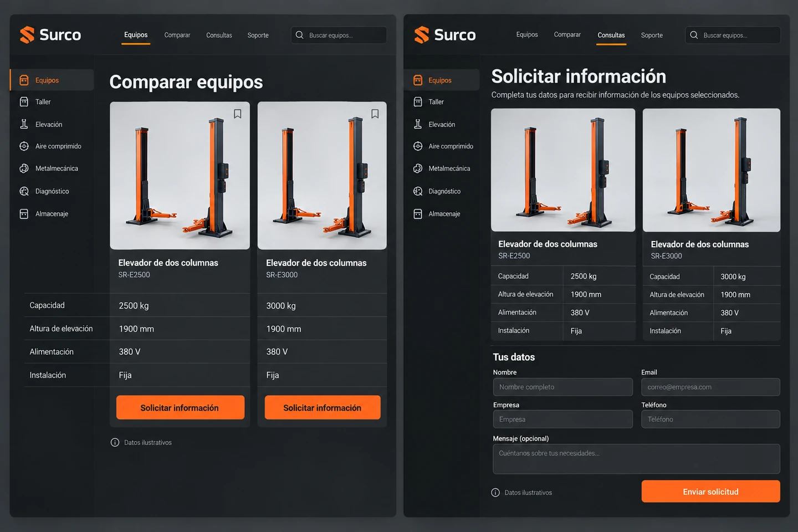Open the Consultas tab in the right window
The width and height of the screenshot is (798, 532).
click(611, 35)
